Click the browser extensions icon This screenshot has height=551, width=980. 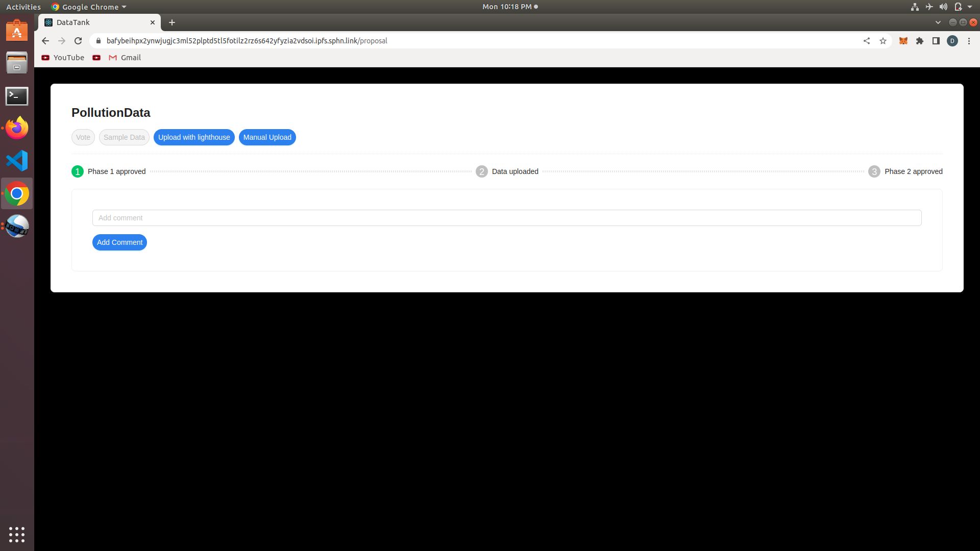point(919,40)
